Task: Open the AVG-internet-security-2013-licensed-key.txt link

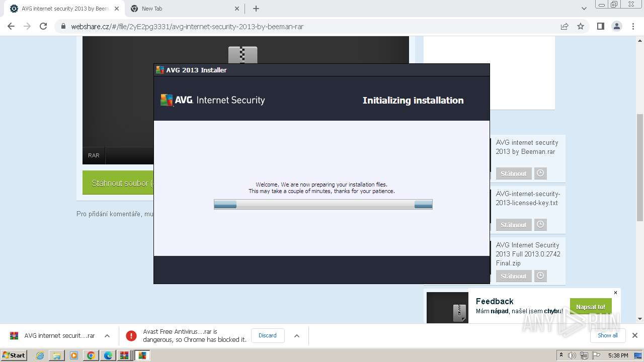Action: (x=528, y=198)
